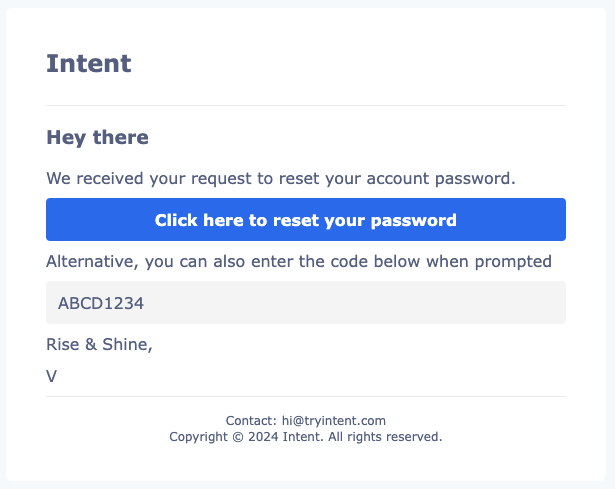615x489 pixels.
Task: Click the Rise & Shine sign-off
Action: pos(99,344)
